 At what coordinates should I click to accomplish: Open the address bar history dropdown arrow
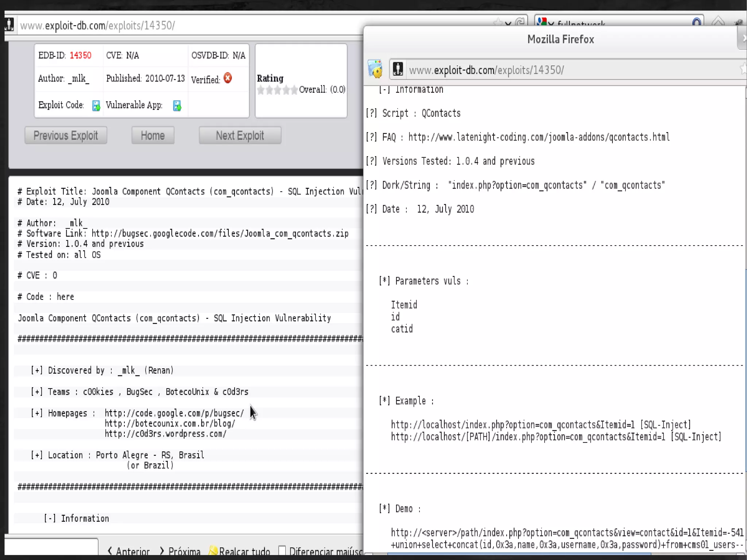508,23
